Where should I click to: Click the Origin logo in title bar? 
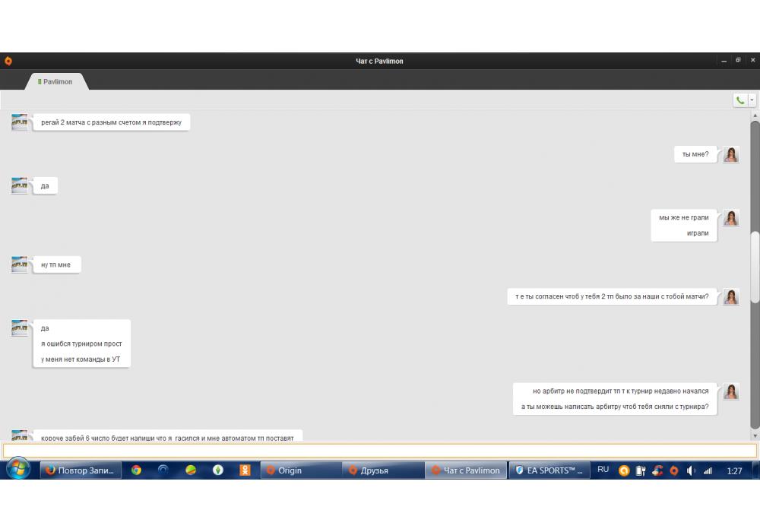coord(8,61)
